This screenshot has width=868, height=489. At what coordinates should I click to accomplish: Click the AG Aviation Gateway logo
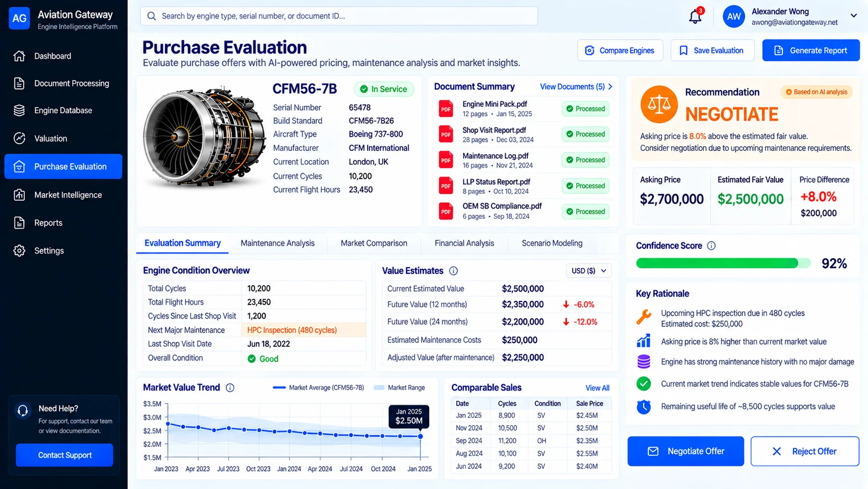pyautogui.click(x=19, y=19)
